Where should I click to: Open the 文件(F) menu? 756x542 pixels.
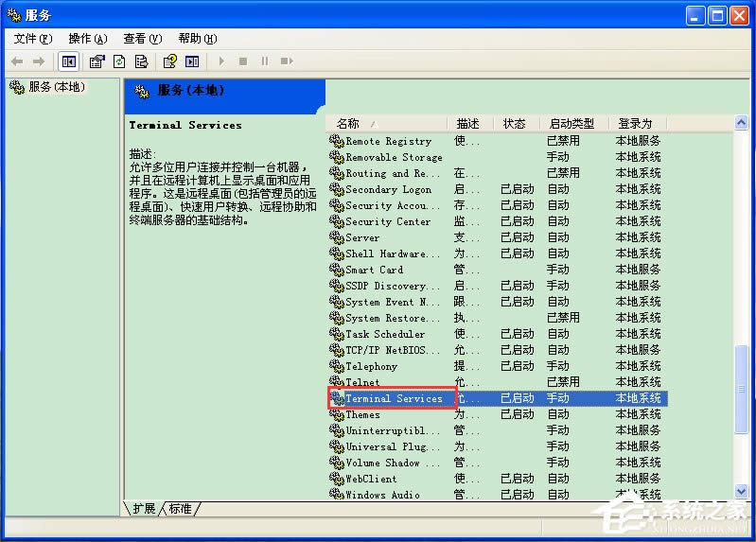click(32, 39)
